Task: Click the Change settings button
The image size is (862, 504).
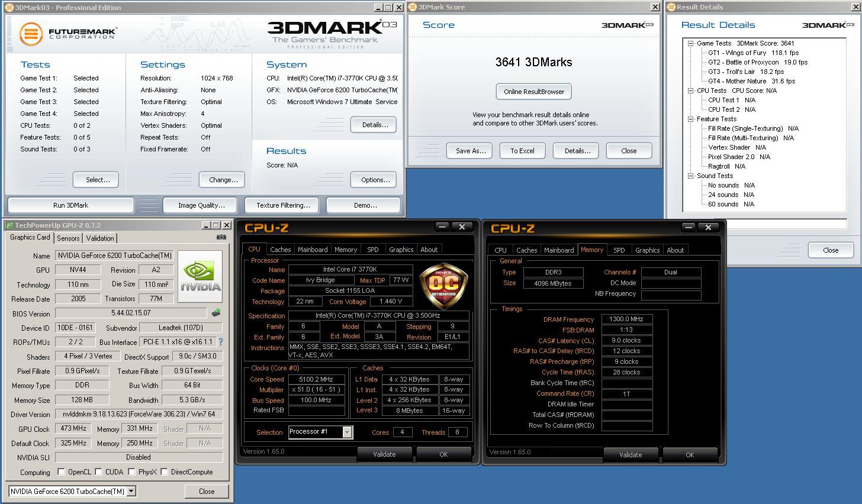Action: (223, 180)
